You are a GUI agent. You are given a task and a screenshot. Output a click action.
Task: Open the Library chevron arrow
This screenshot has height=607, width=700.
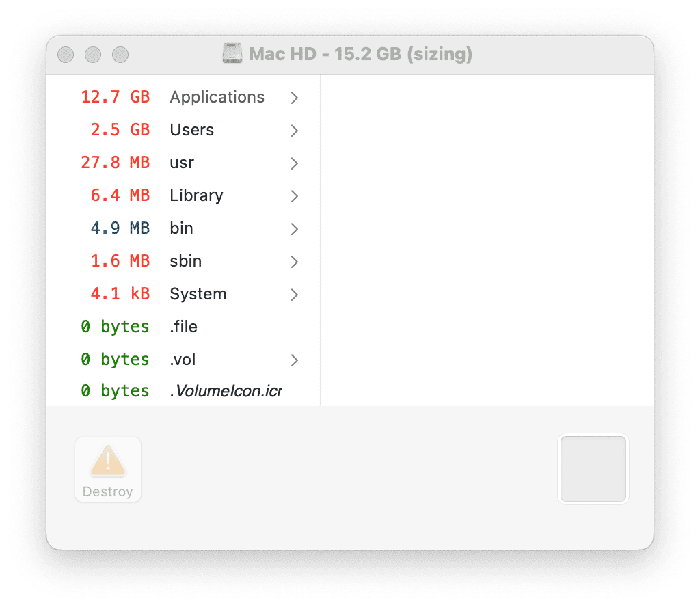coord(294,196)
